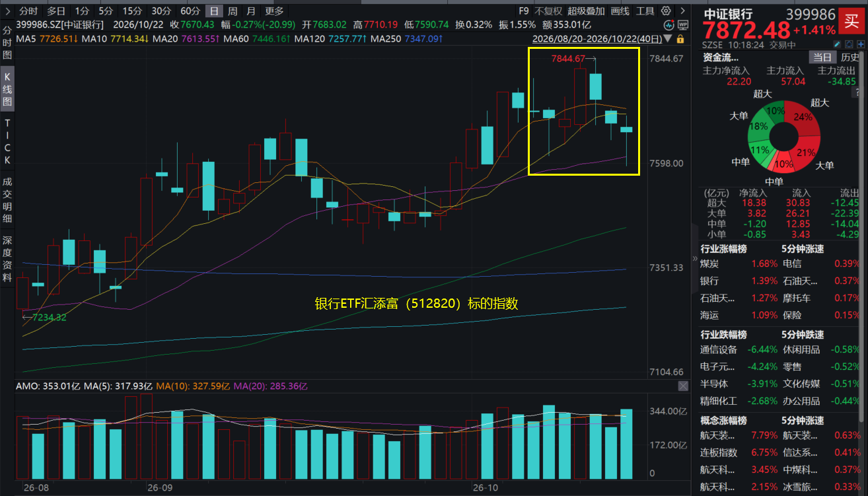Switch fund flow to 历史 view
This screenshot has height=496, width=868.
pos(851,57)
